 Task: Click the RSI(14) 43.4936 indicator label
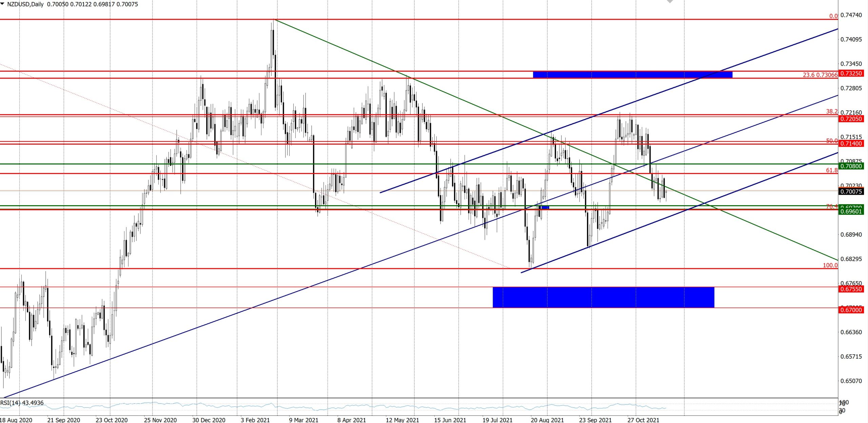[x=22, y=403]
